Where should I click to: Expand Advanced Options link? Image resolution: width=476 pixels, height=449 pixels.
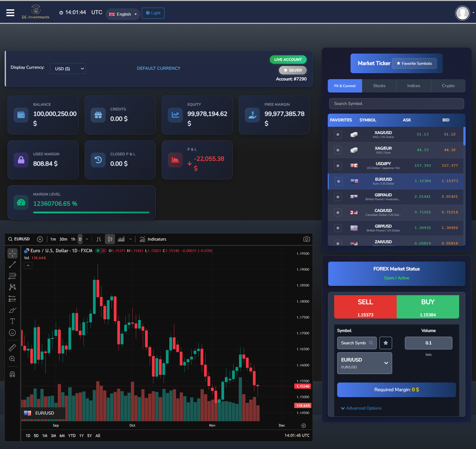point(361,408)
